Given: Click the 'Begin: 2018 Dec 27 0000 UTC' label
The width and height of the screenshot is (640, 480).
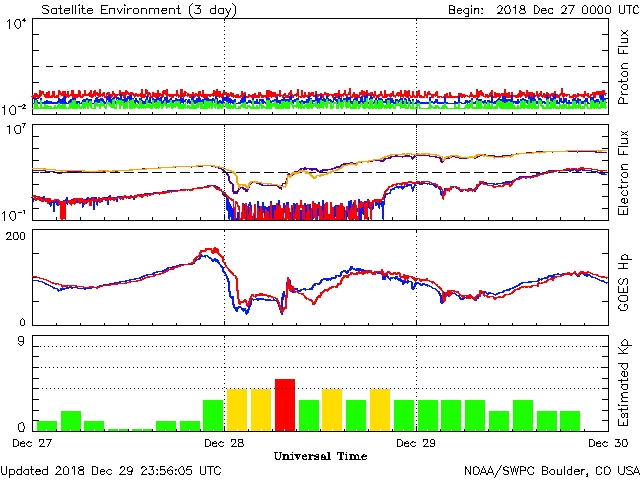Looking at the screenshot, I should (x=544, y=10).
